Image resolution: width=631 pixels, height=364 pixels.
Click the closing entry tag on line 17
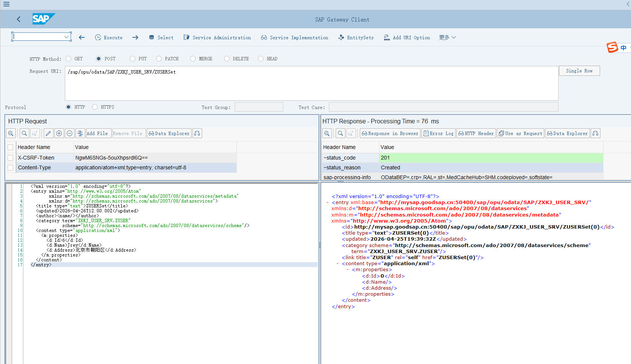(x=41, y=265)
